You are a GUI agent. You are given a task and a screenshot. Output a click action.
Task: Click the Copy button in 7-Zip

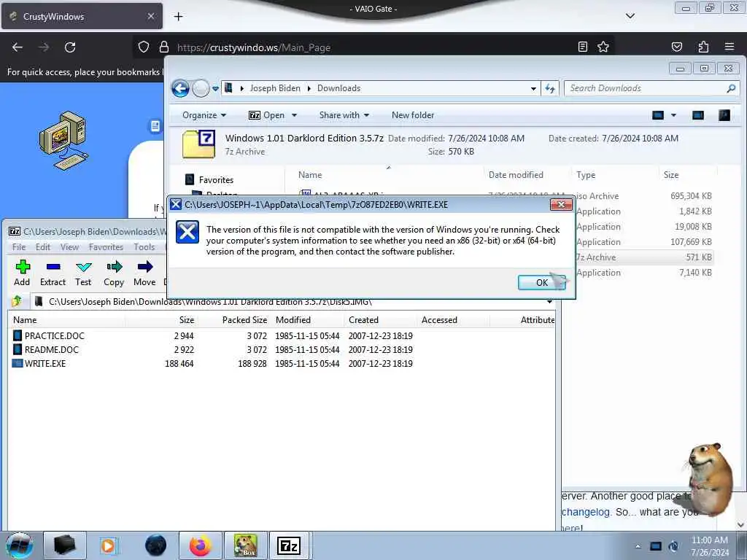[x=114, y=273]
